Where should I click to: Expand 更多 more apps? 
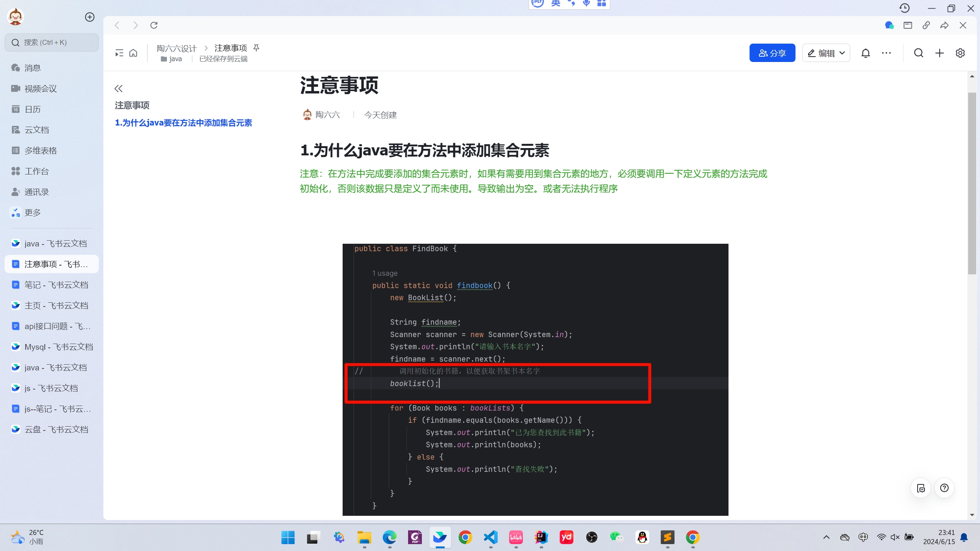tap(52, 212)
